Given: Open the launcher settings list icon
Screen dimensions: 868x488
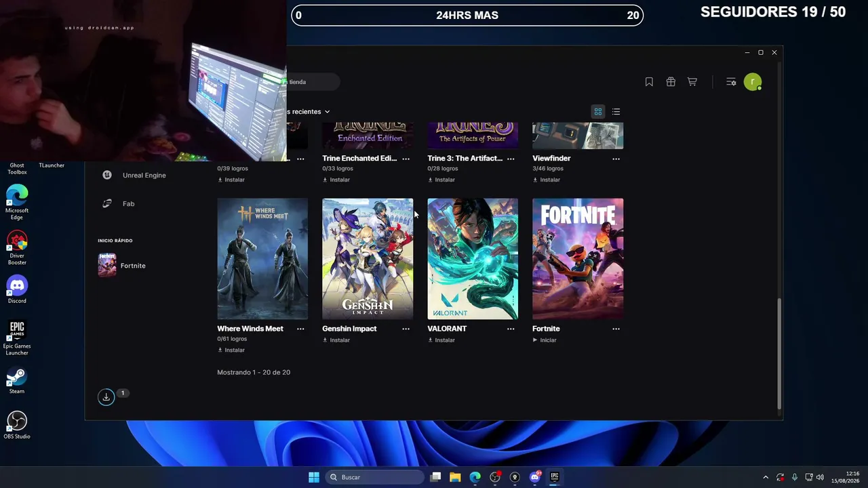Looking at the screenshot, I should click(x=731, y=82).
